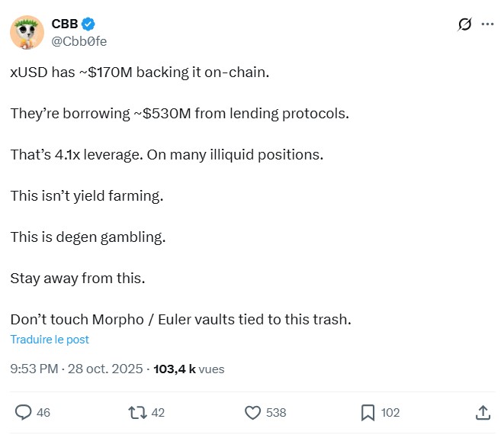Click the blue verified badge next to CBB
This screenshot has width=504, height=435.
tap(88, 24)
